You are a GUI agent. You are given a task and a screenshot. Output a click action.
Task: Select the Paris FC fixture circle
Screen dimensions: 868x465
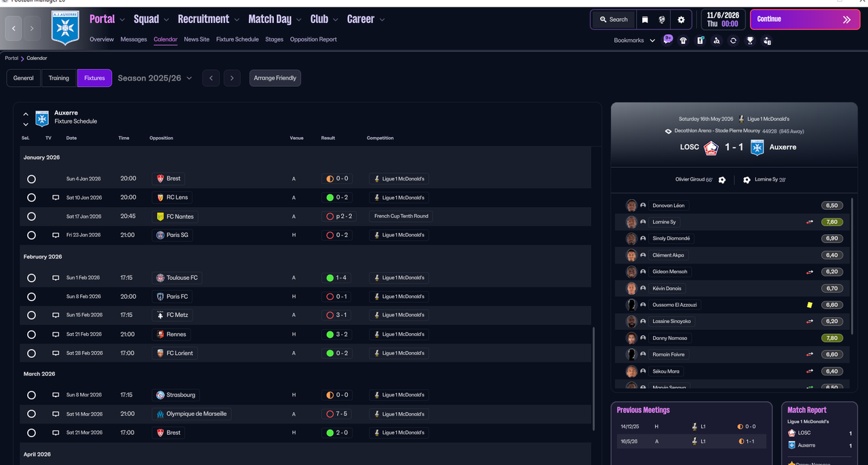click(31, 297)
